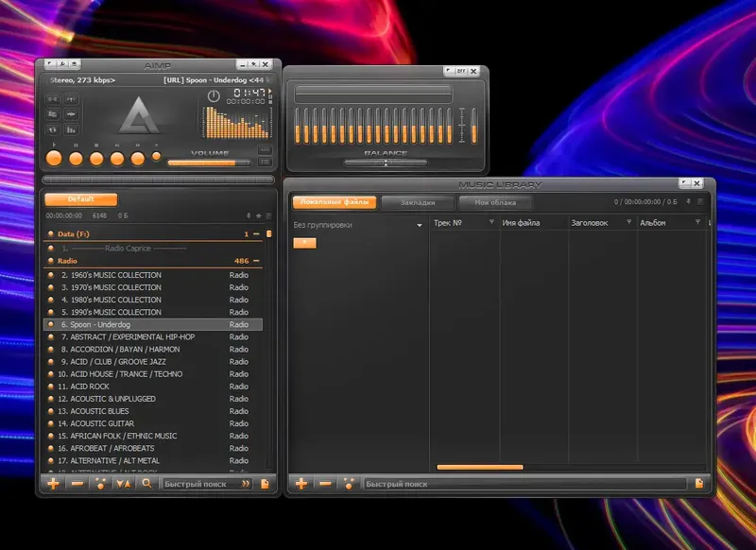Collapse the Radio group
756x550 pixels.
click(256, 261)
